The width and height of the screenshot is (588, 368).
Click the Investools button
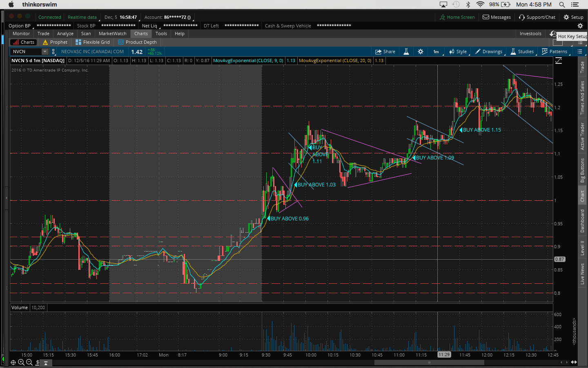point(530,34)
